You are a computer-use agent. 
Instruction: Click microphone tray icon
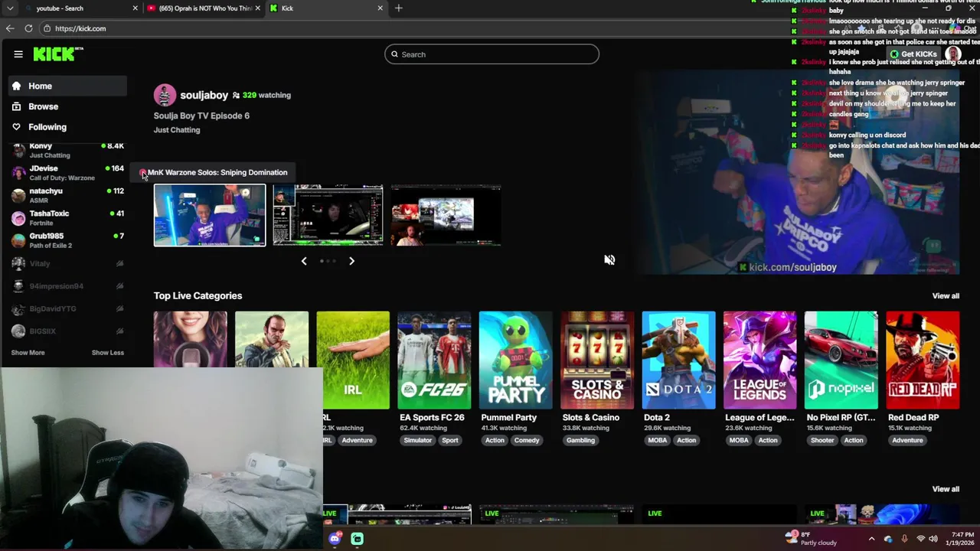pos(904,539)
